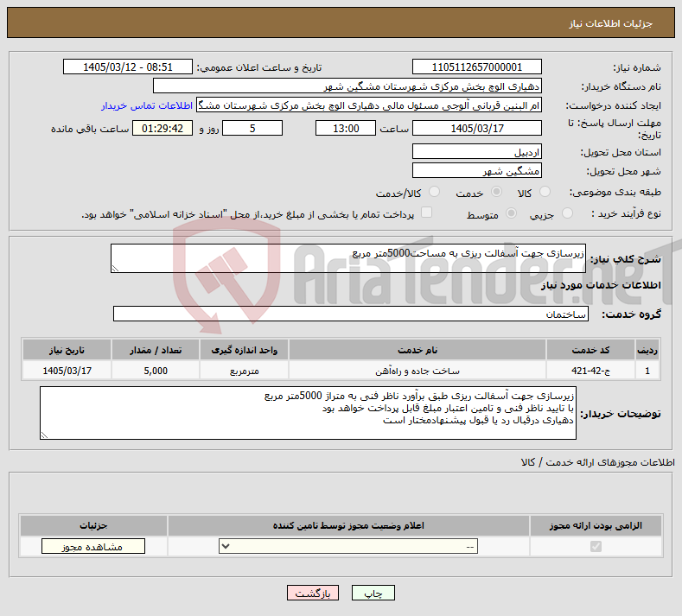Click the announcement date field 1405/03/12 - 08:51
Viewport: 682px width, 616px height.
128,67
